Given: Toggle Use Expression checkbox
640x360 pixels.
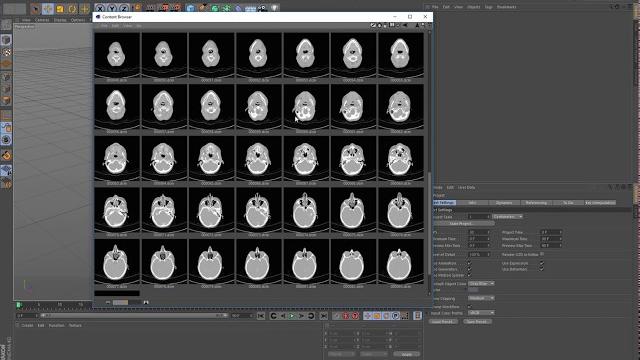Looking at the screenshot, I should (542, 264).
